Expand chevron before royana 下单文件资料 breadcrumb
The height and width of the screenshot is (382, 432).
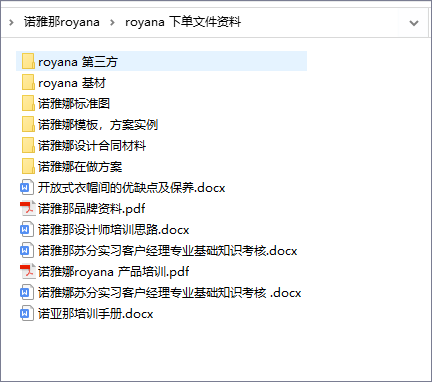112,23
